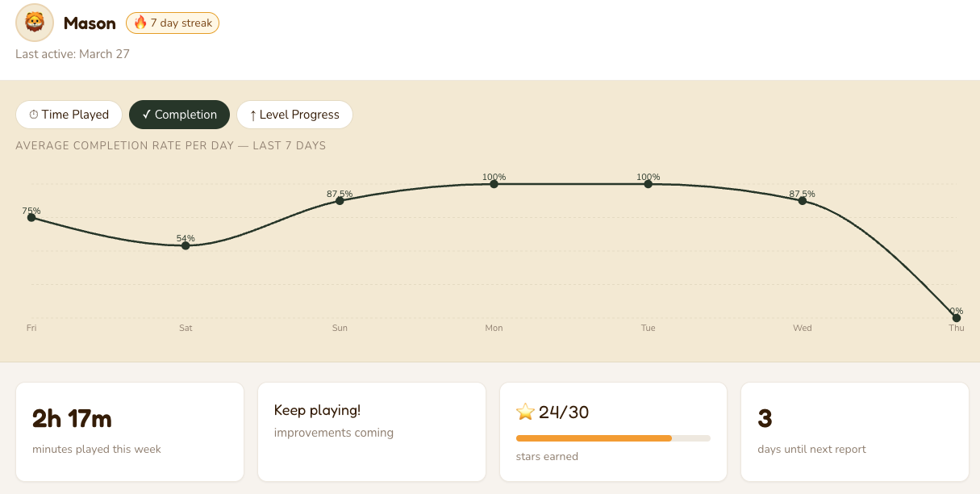Click the Thursday 0% data point

956,318
